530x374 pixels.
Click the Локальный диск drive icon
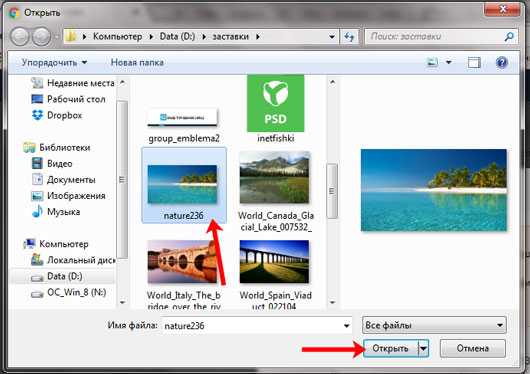tap(37, 260)
